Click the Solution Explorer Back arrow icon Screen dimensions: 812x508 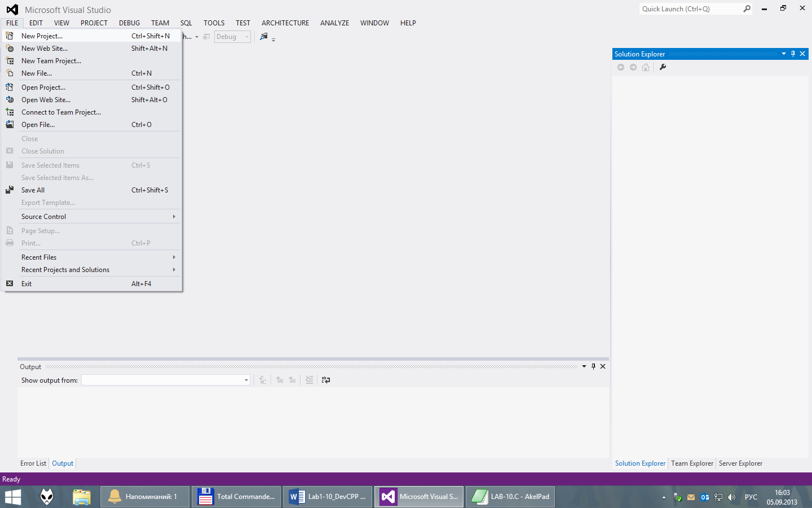click(621, 67)
